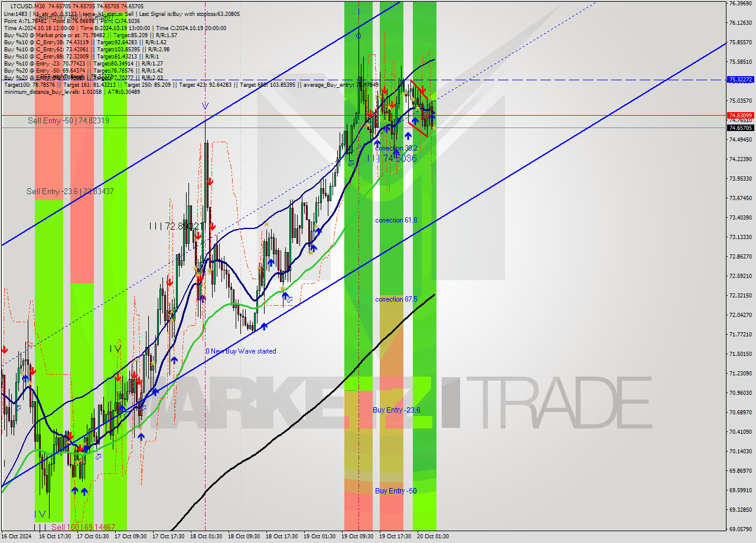Select the 'Sell Entry -23.6 | 73.83437' label
The image size is (756, 543).
[70, 191]
